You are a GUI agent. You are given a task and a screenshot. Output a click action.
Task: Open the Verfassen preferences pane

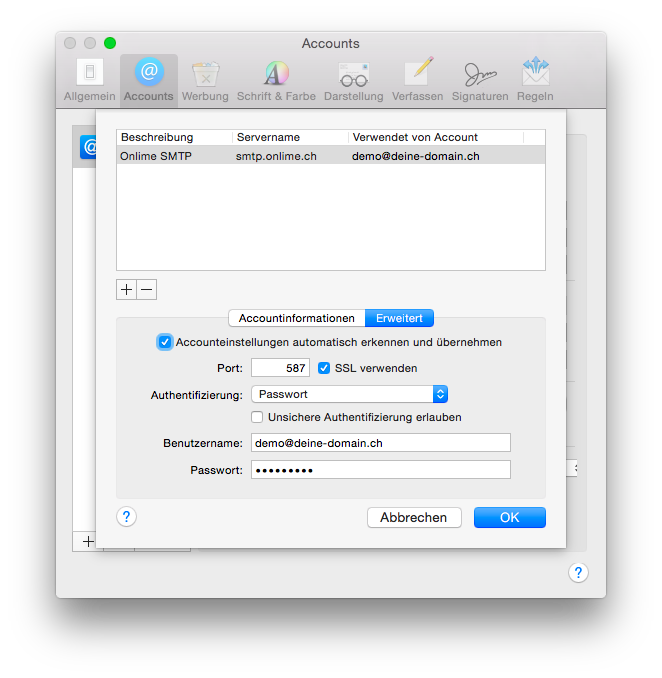click(418, 80)
